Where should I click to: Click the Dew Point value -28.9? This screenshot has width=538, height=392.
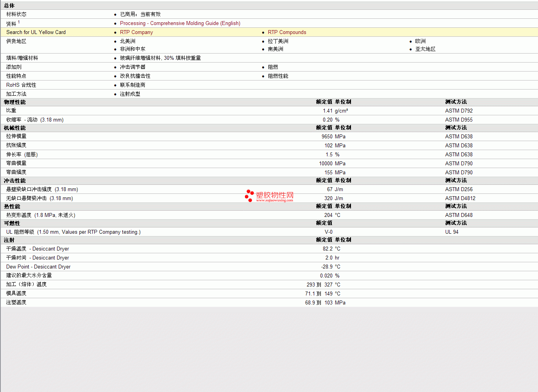tap(327, 267)
